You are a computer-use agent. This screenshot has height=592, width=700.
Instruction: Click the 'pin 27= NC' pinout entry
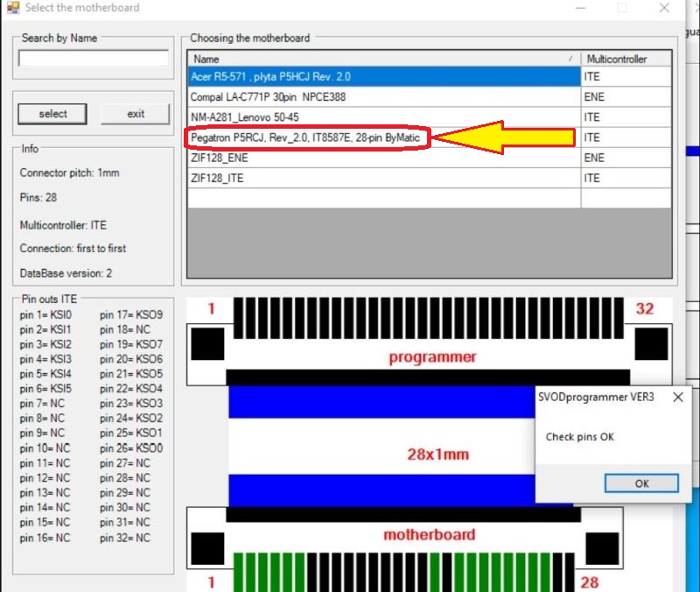point(125,463)
